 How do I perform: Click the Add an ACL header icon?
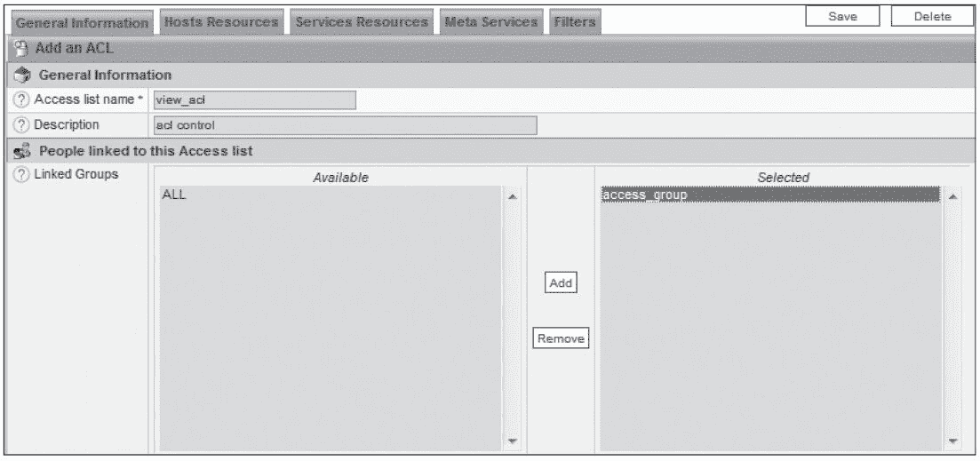20,47
